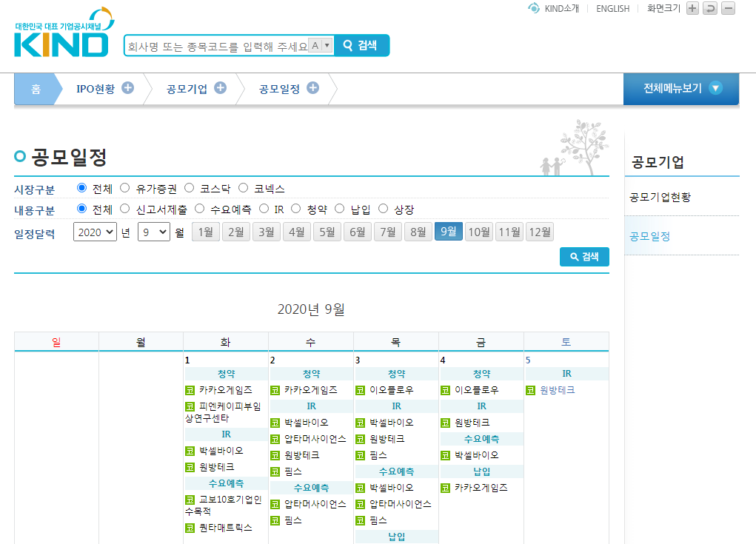Screen dimensions: 756x544
Task: Click market icon beside 이오플로우 on day 3
Action: click(360, 390)
